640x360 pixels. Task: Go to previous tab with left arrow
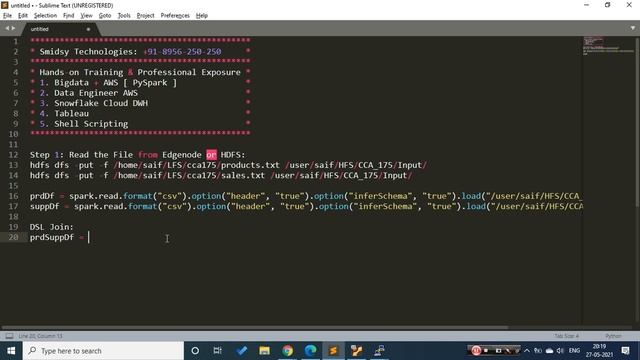click(x=7, y=28)
